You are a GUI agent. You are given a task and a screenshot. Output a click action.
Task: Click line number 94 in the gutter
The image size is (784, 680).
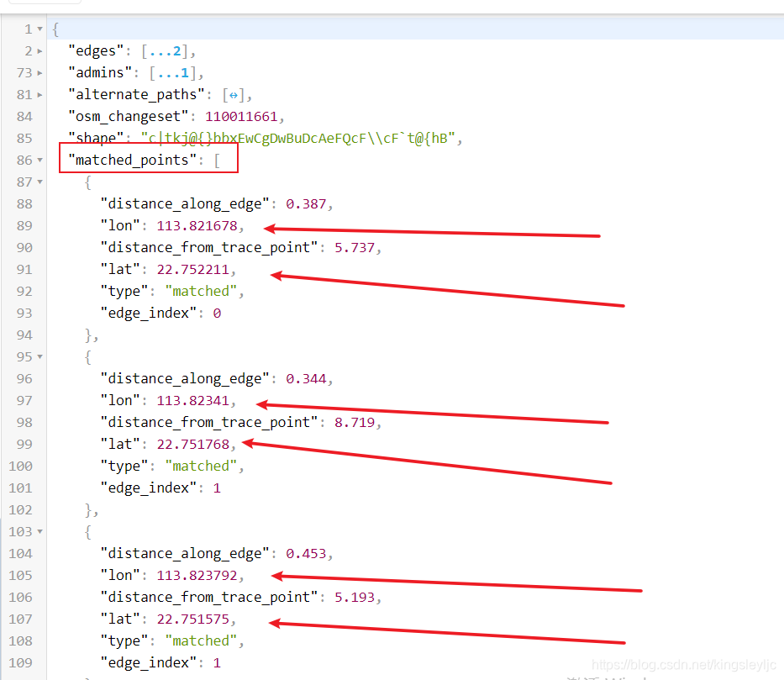click(x=24, y=335)
